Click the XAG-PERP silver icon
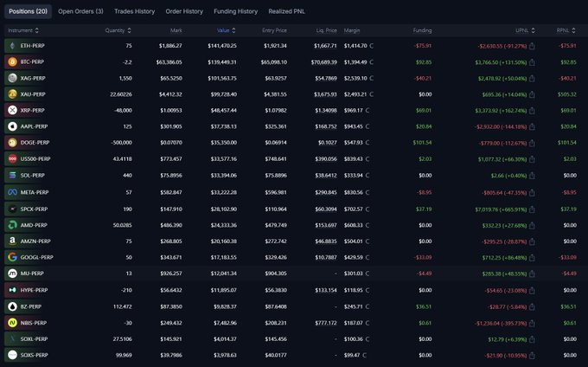 coord(12,78)
